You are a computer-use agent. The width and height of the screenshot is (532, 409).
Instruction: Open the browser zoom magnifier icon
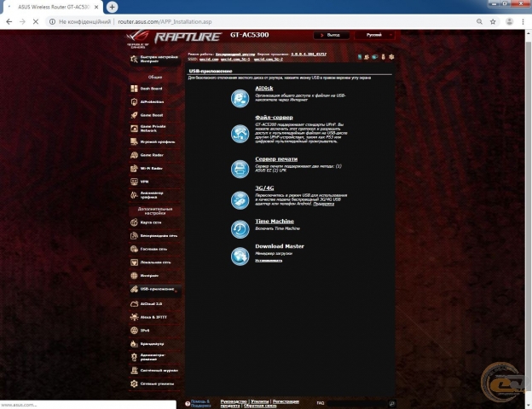coord(479,21)
